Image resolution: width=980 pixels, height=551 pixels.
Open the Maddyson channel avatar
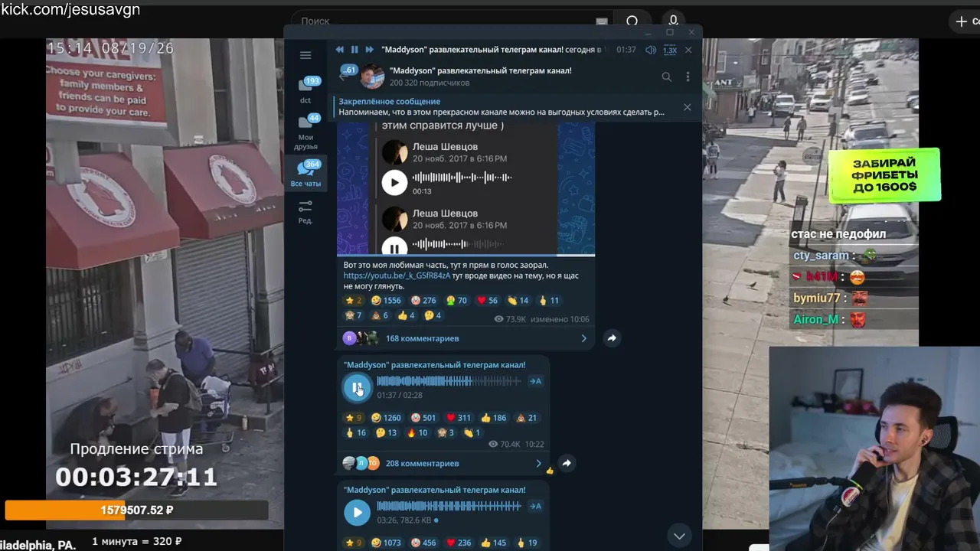pyautogui.click(x=373, y=76)
